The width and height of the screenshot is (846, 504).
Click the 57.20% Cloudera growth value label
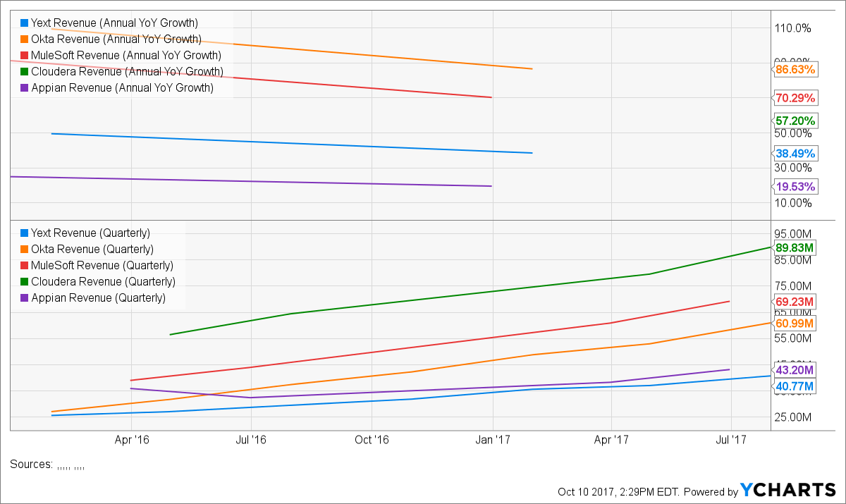pos(795,121)
